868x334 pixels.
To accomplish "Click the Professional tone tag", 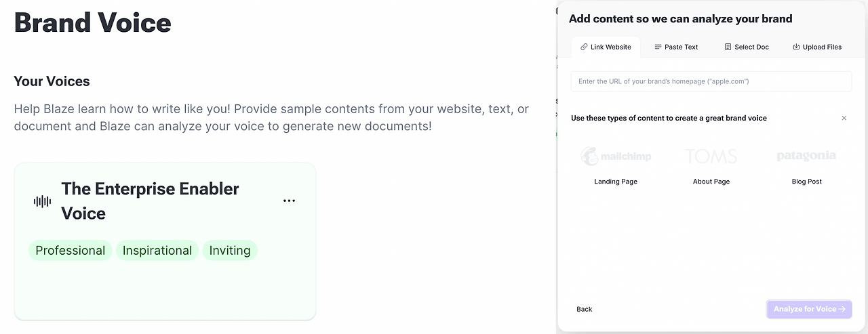I will coord(70,251).
